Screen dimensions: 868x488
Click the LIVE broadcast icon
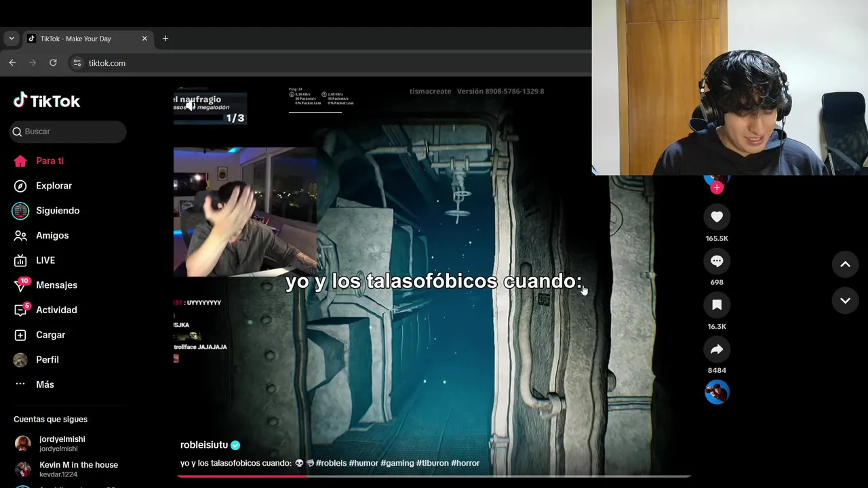pyautogui.click(x=20, y=260)
